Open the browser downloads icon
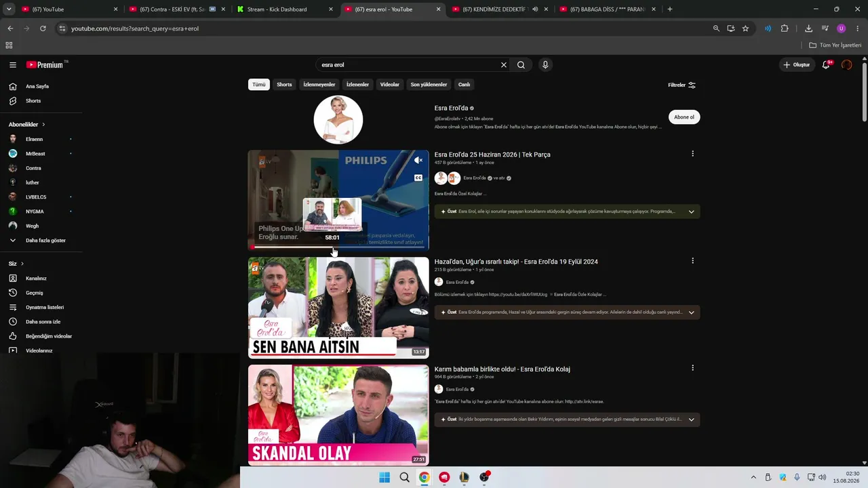 click(808, 28)
